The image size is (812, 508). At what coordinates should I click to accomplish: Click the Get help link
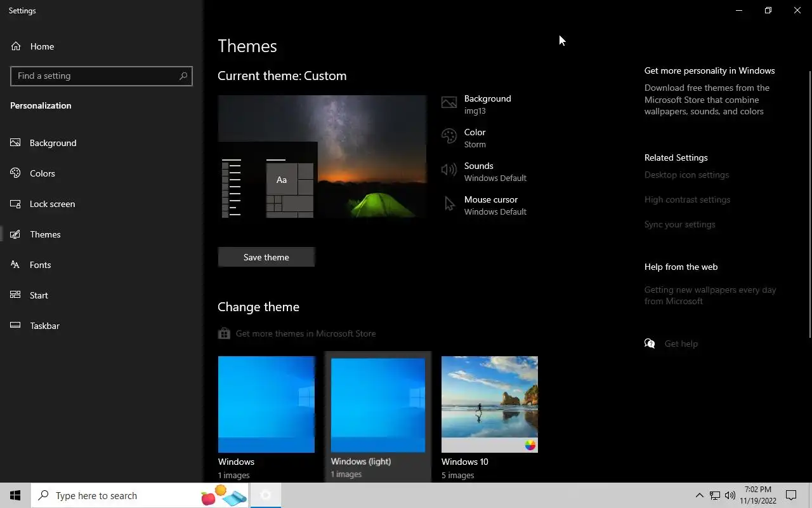point(681,344)
